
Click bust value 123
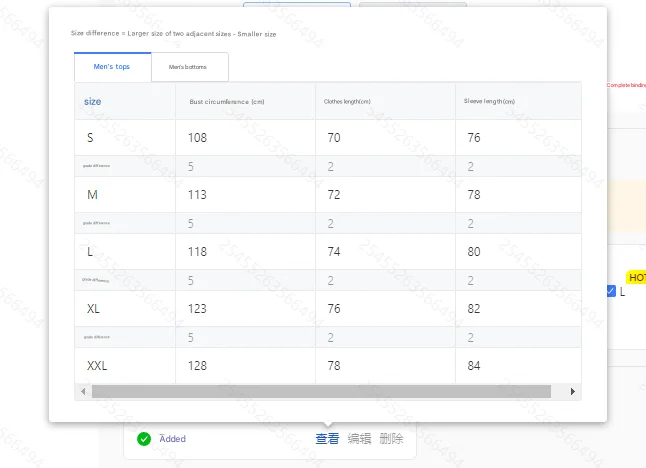pos(197,309)
